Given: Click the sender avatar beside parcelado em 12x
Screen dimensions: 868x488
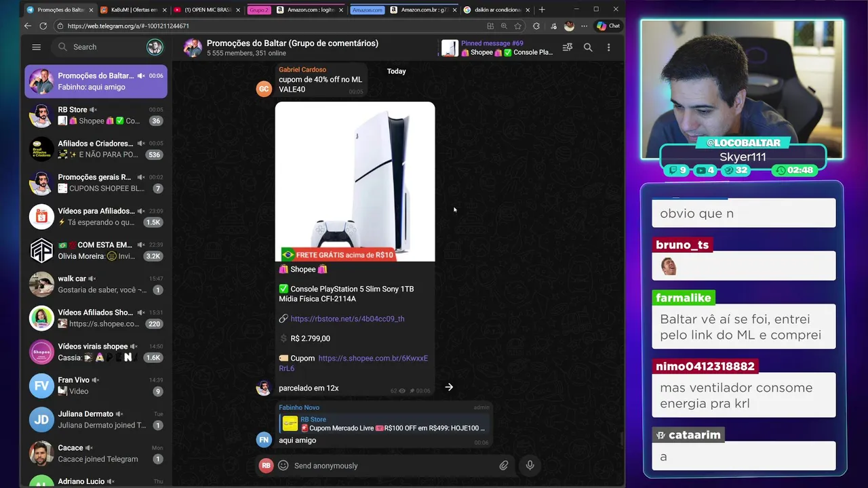Looking at the screenshot, I should [x=264, y=388].
